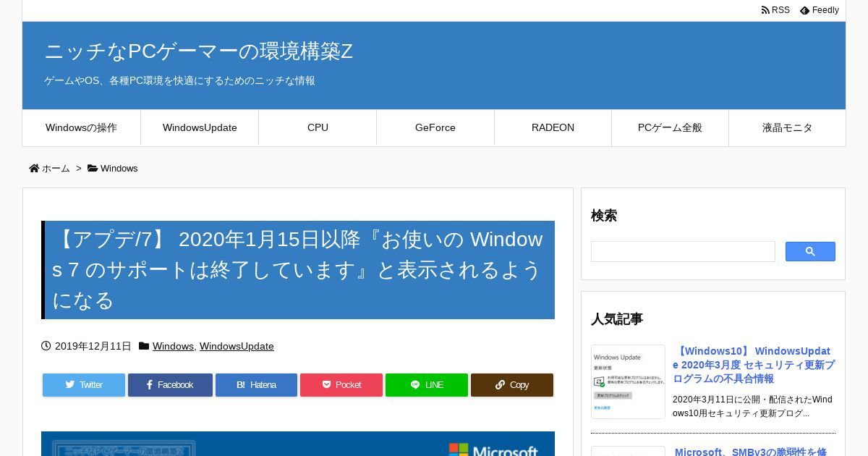Click the folder icon beside article categories
This screenshot has width=868, height=456.
click(144, 346)
